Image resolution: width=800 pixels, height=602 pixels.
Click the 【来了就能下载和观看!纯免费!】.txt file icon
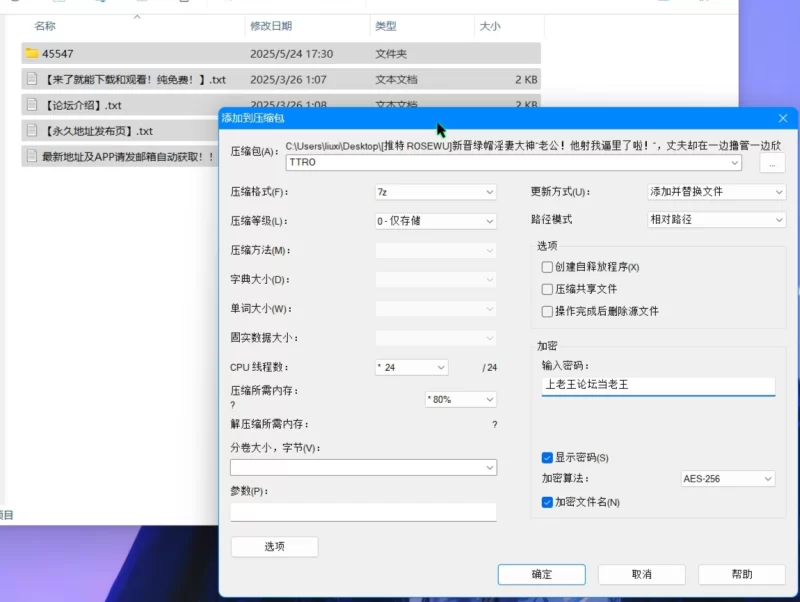pyautogui.click(x=32, y=79)
